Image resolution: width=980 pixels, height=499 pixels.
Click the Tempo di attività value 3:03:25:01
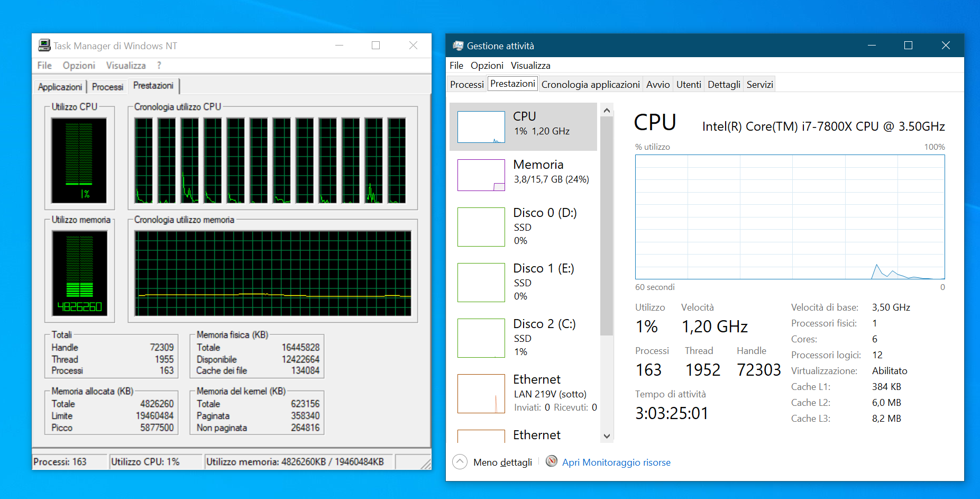click(x=672, y=413)
